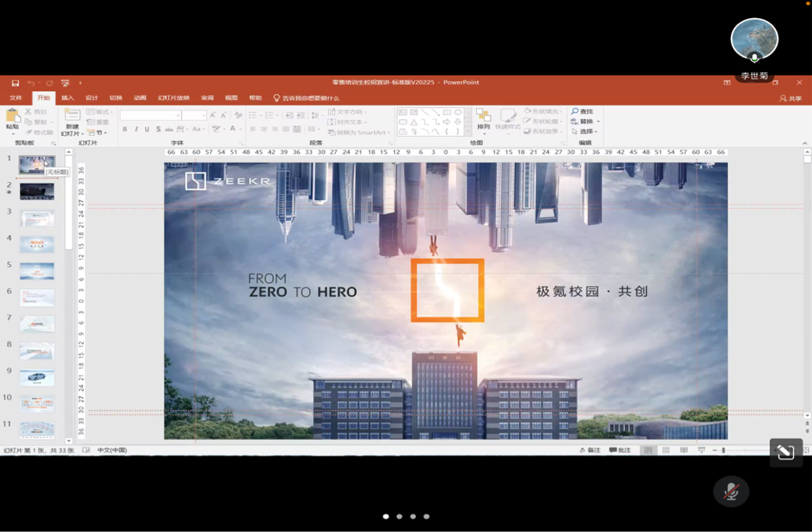Open the font name dropdown

178,115
